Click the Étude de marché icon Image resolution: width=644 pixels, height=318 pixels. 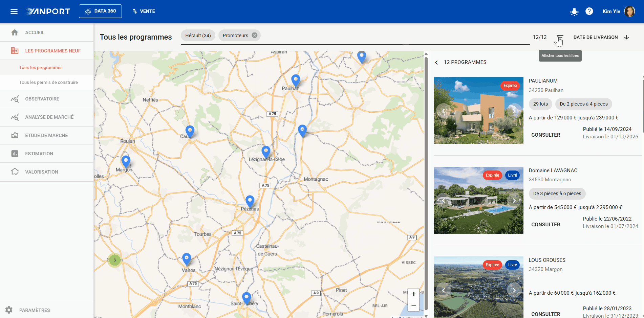coord(15,135)
